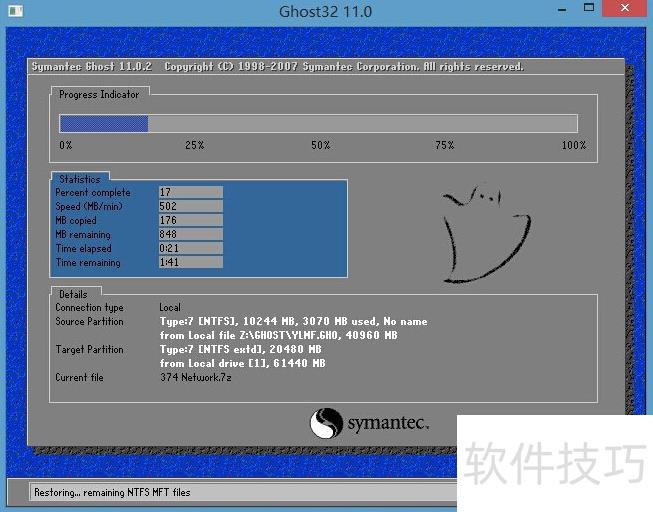653x512 pixels.
Task: Click the Details group label
Action: click(x=73, y=294)
